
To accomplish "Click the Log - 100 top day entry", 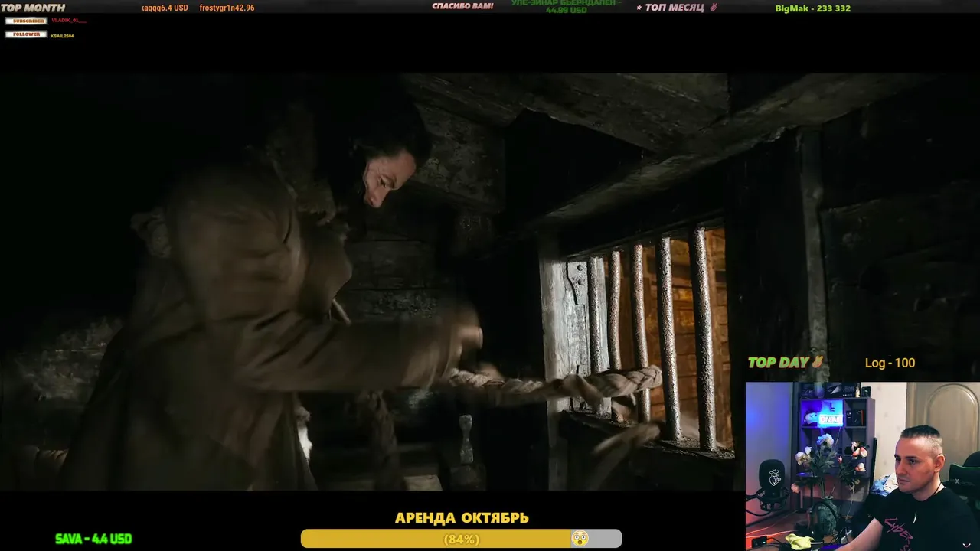I will pyautogui.click(x=890, y=363).
